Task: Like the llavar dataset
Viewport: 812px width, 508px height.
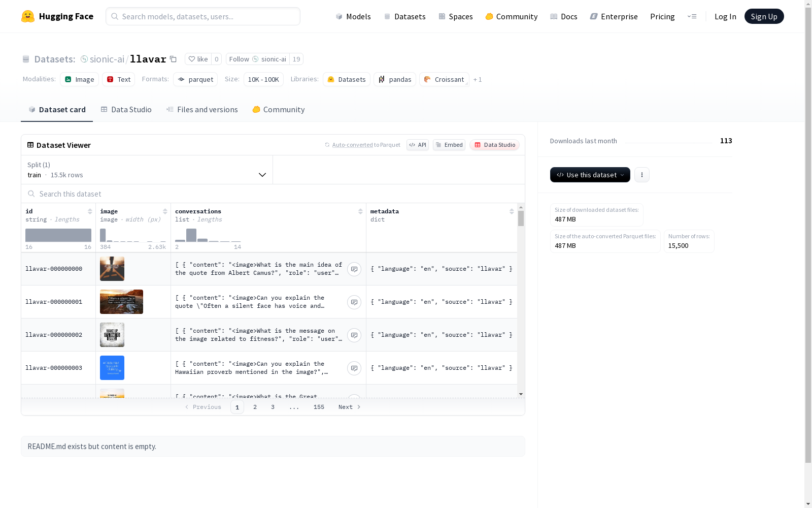Action: (198, 59)
